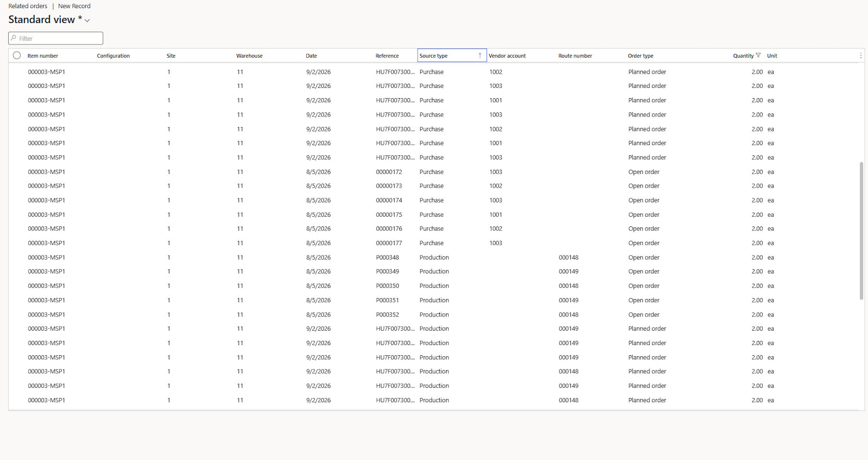The width and height of the screenshot is (868, 460).
Task: Select production reference P000349
Action: point(388,271)
